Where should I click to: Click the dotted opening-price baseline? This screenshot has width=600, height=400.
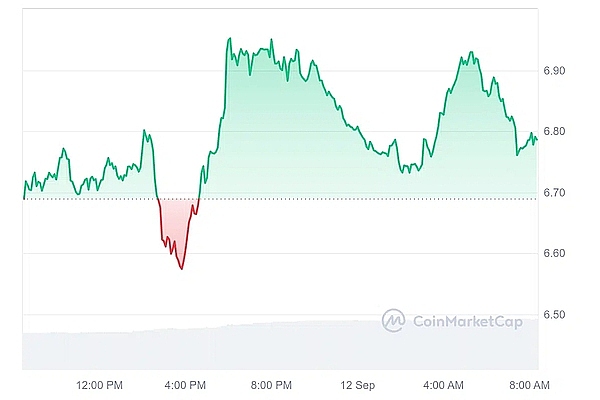(300, 198)
